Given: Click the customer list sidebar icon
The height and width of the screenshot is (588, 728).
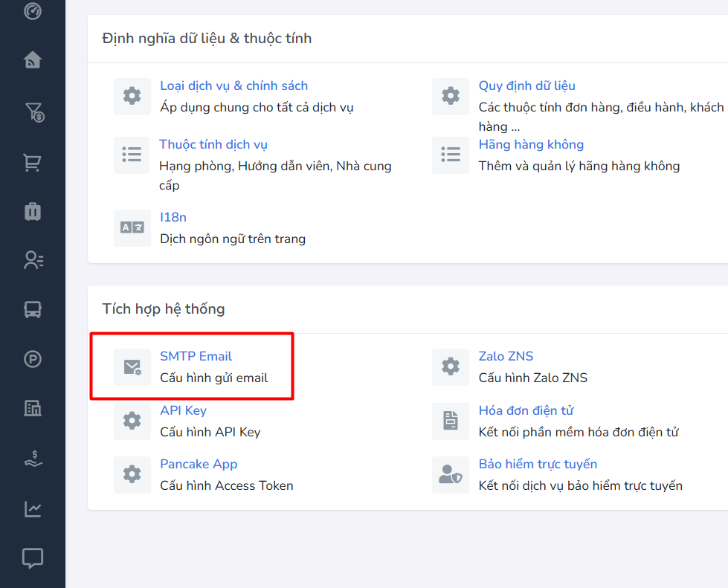Looking at the screenshot, I should click(x=33, y=259).
